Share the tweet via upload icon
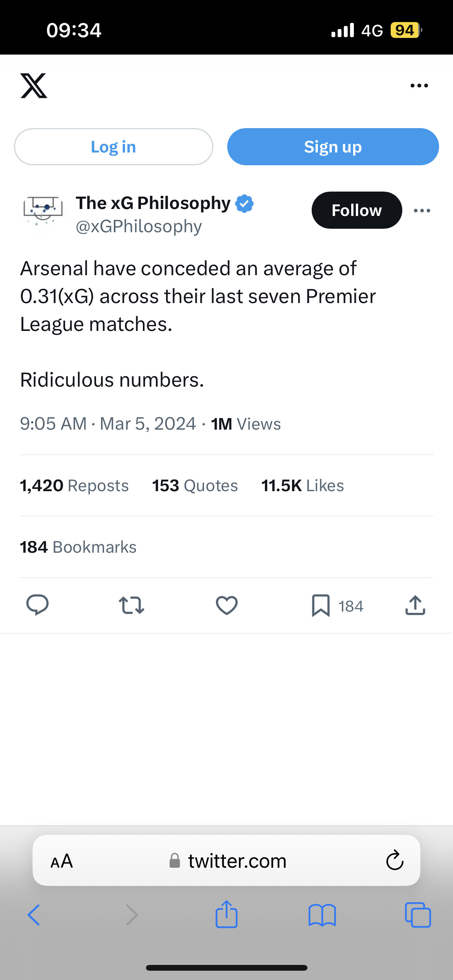Screen dimensions: 453x980 [415, 605]
